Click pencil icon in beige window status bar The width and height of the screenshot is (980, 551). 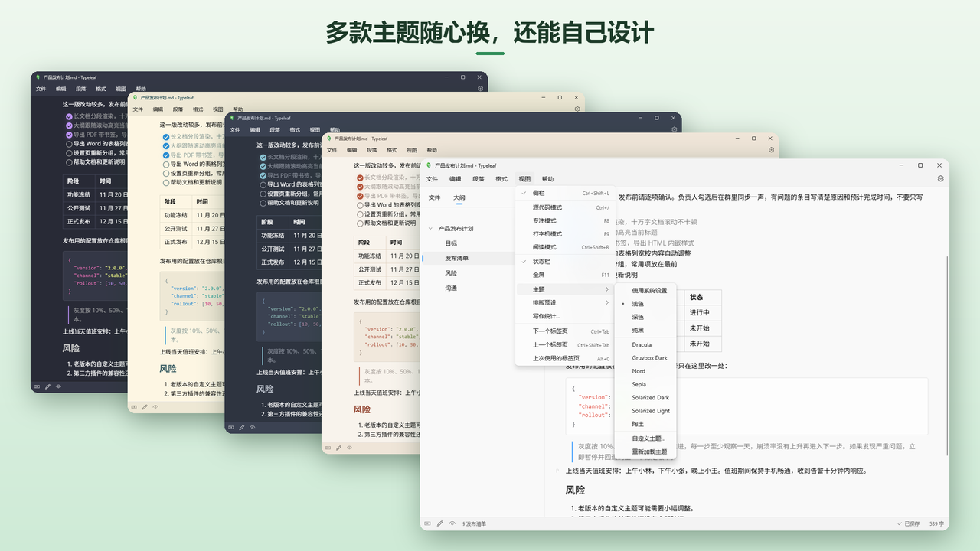tap(340, 448)
